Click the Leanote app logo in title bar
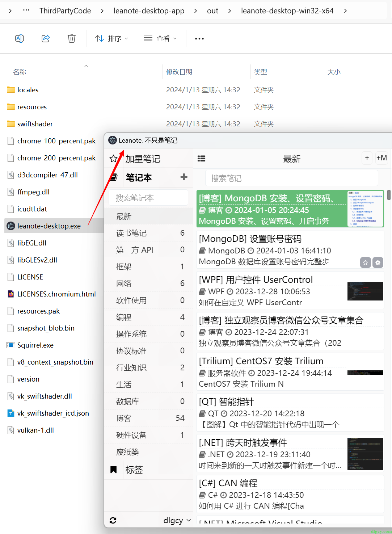 point(113,140)
